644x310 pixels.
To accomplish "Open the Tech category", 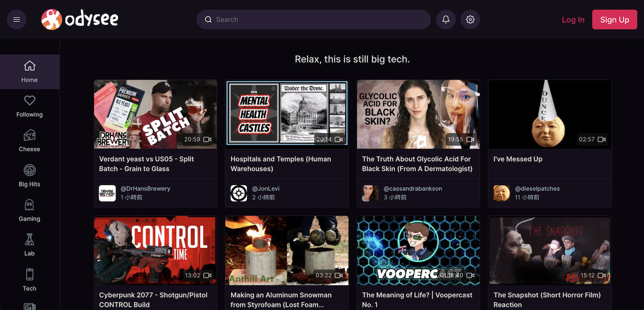I will point(30,280).
